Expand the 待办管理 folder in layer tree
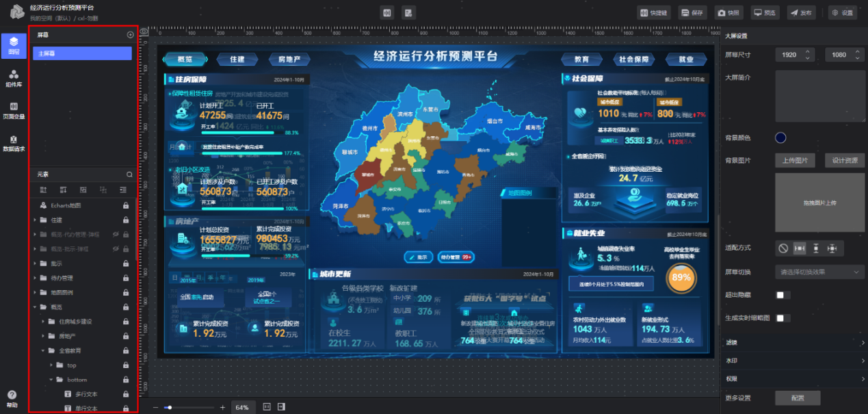Image resolution: width=868 pixels, height=414 pixels. (36, 279)
